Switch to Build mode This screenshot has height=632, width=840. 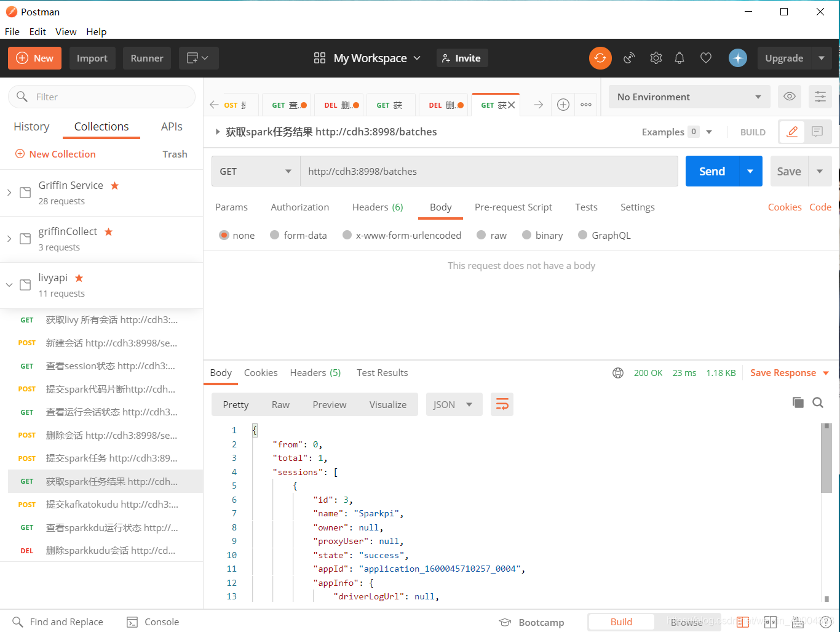click(x=621, y=622)
